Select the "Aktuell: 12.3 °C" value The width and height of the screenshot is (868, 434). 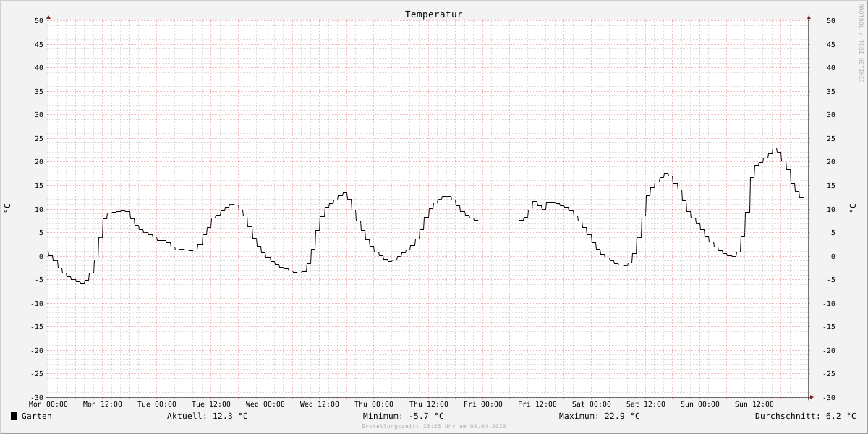(208, 416)
